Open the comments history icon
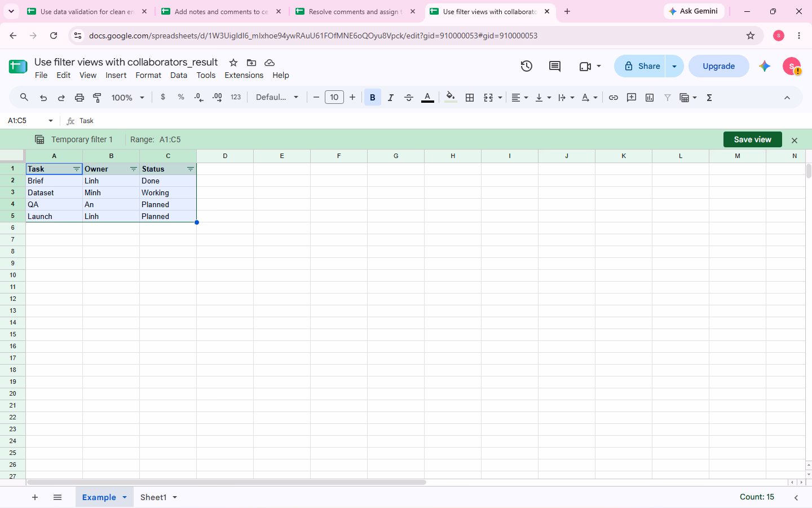Viewport: 812px width, 508px height. [x=555, y=66]
